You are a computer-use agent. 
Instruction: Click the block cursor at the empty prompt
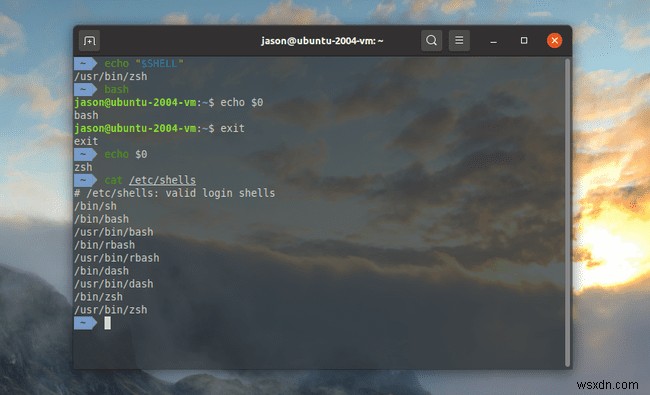[x=107, y=323]
